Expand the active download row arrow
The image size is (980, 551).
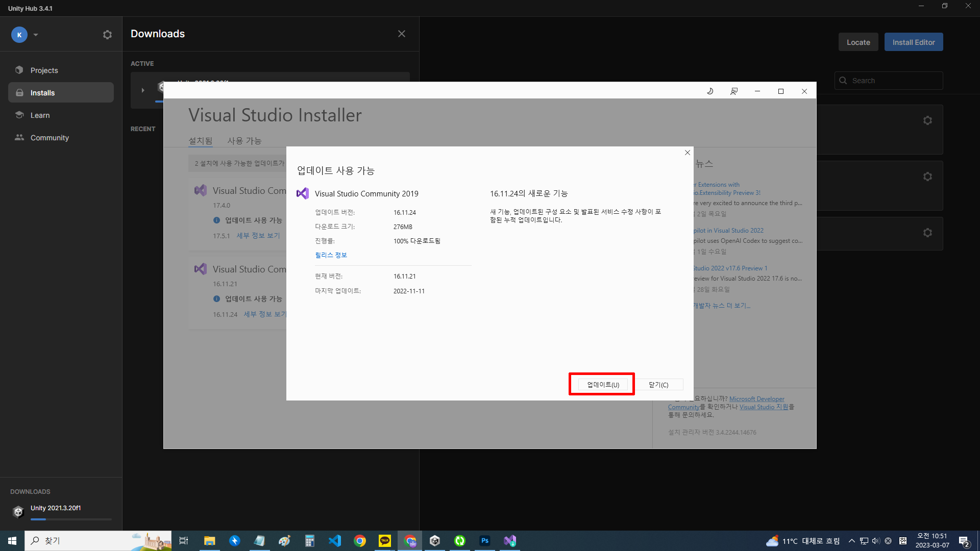(x=143, y=90)
